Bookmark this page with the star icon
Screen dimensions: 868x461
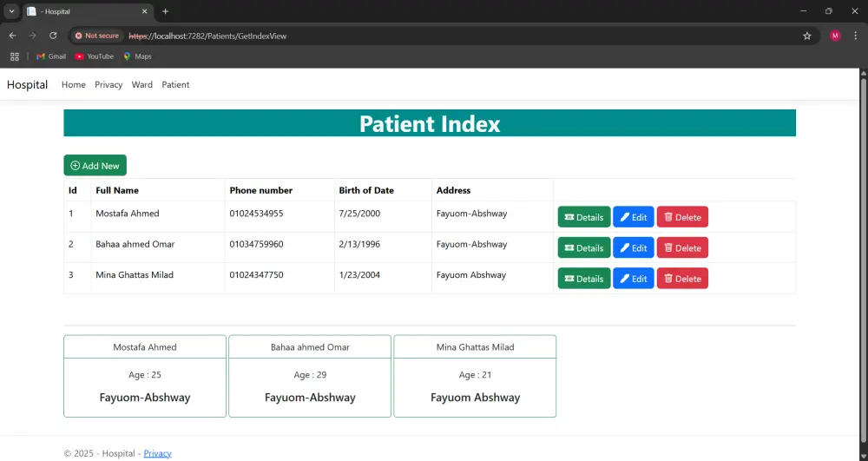click(x=807, y=36)
